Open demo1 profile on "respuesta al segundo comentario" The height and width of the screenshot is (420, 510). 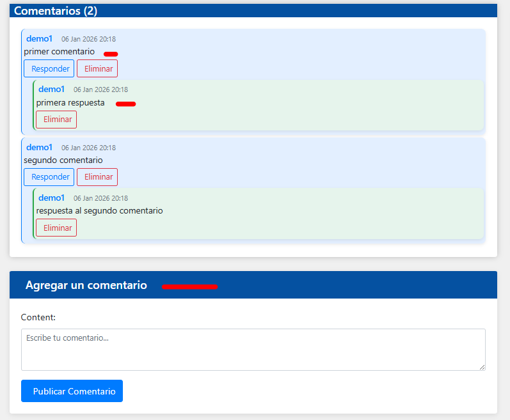point(51,198)
